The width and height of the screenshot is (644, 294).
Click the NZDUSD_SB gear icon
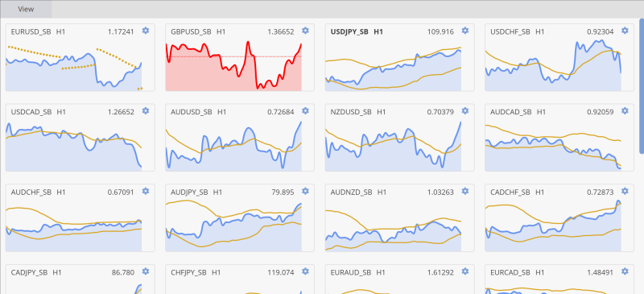click(x=465, y=110)
